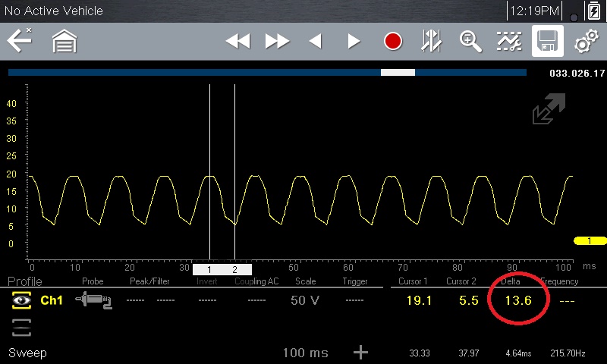Viewport: 607px width, 364px height.
Task: Open the zoom magnifier tool
Action: 470,42
